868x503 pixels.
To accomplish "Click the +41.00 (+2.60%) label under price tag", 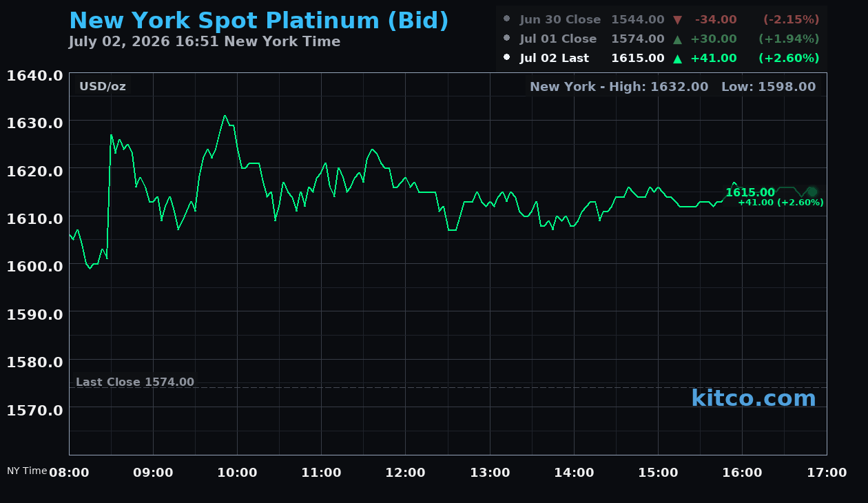I will tap(781, 203).
